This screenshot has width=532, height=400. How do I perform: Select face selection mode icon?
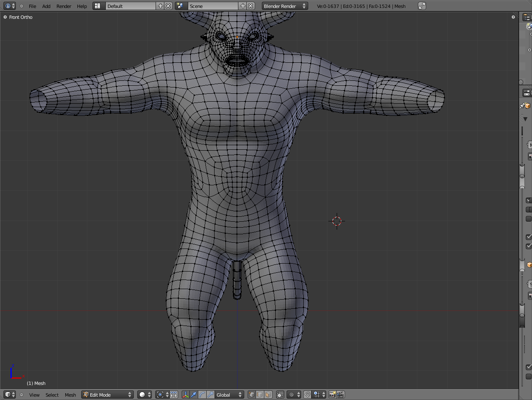point(268,395)
